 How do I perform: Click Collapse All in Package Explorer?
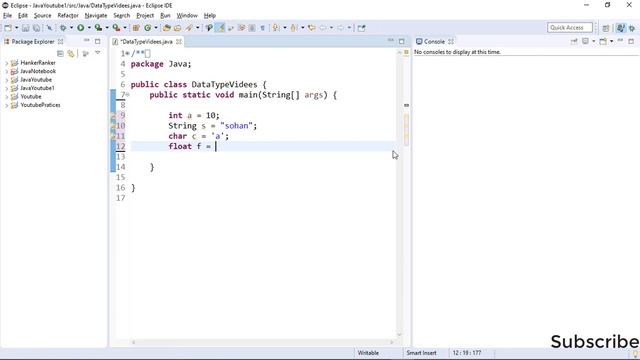tap(60, 53)
